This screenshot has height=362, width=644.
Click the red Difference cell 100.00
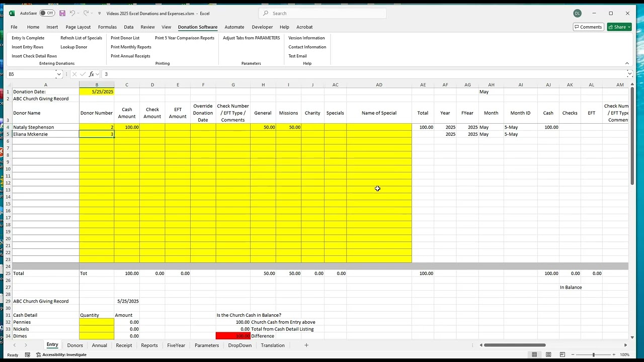pyautogui.click(x=233, y=336)
